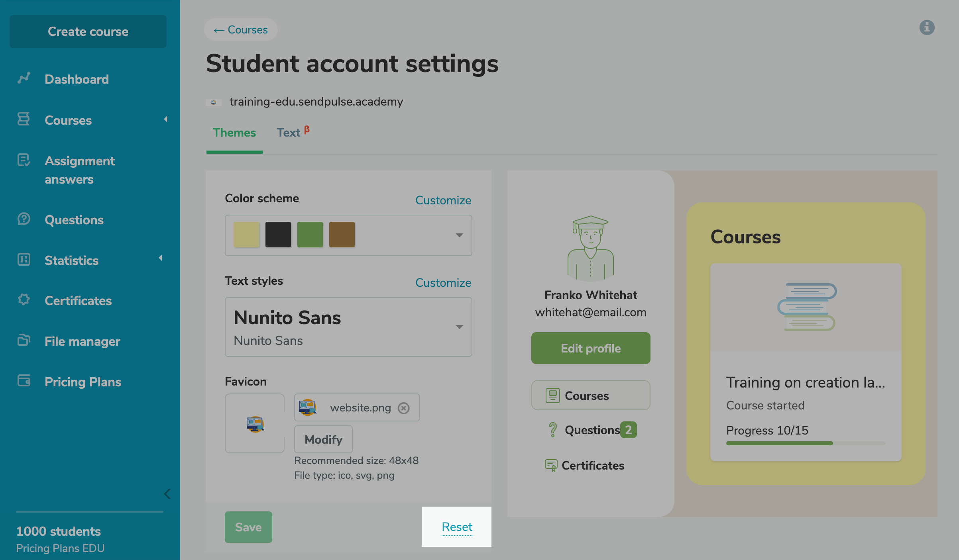The image size is (959, 560).
Task: Open the info icon at top right
Action: click(x=927, y=27)
